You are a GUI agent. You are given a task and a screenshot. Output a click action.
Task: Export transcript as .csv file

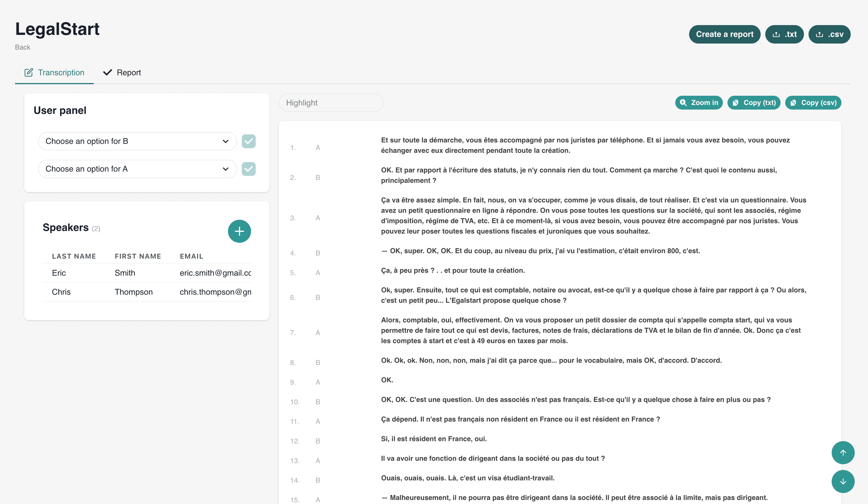click(x=829, y=34)
